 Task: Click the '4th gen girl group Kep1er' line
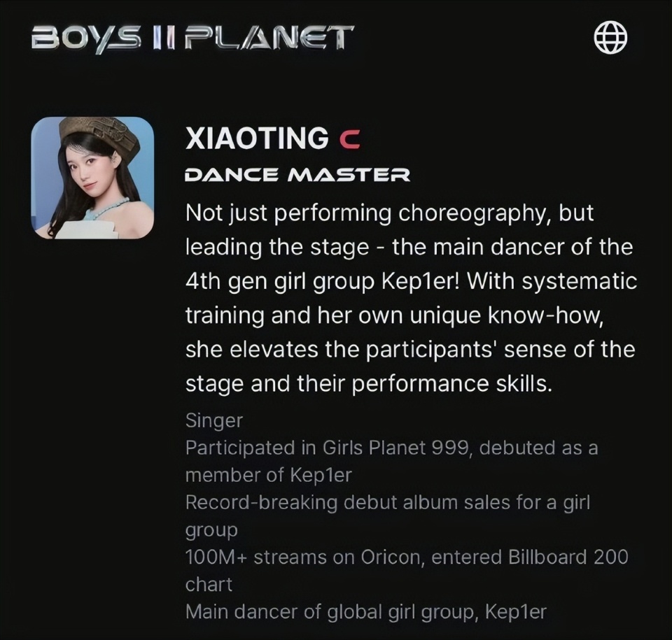point(412,281)
